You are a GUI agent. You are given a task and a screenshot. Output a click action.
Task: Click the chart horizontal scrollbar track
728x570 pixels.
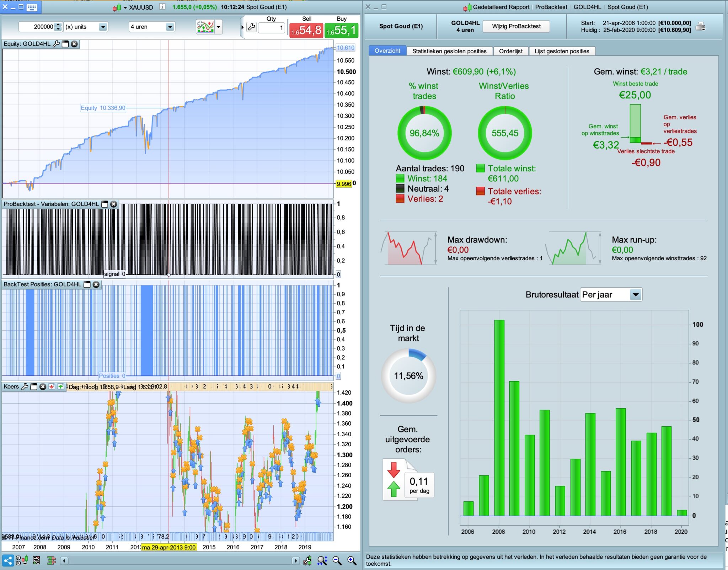tap(180, 561)
